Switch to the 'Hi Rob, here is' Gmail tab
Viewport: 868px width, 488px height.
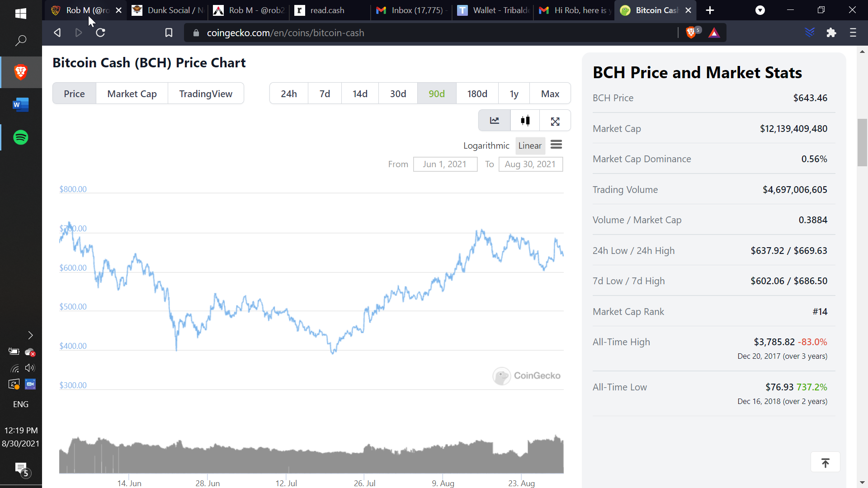point(574,10)
